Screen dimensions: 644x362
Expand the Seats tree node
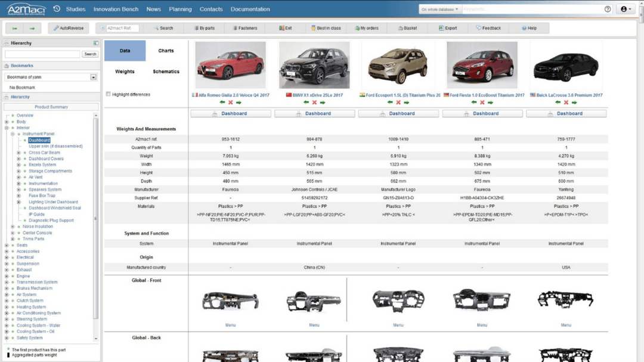pyautogui.click(x=7, y=245)
